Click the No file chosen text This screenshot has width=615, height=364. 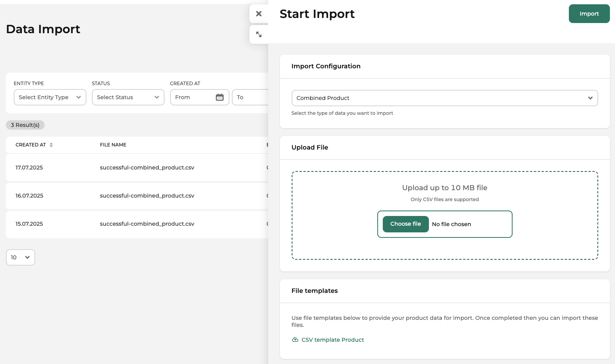451,224
